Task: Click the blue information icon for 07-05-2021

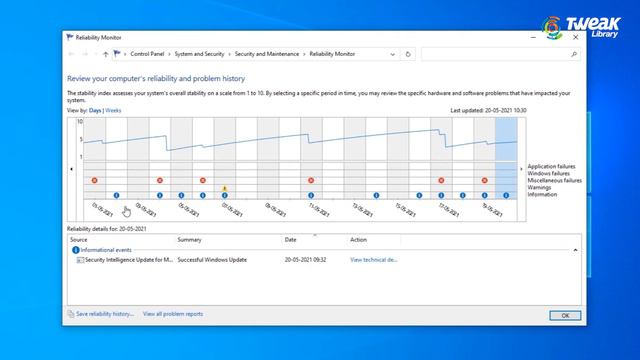Action: tap(224, 196)
